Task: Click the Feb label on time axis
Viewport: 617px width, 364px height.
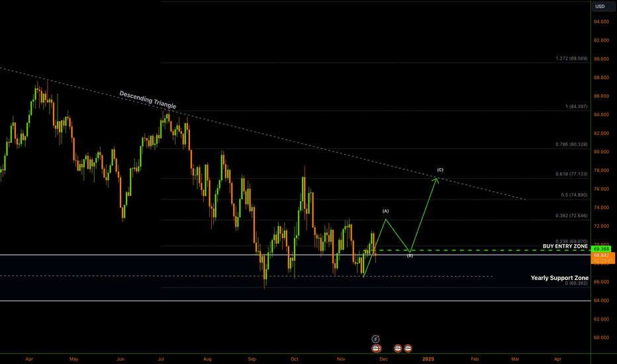Action: 475,359
